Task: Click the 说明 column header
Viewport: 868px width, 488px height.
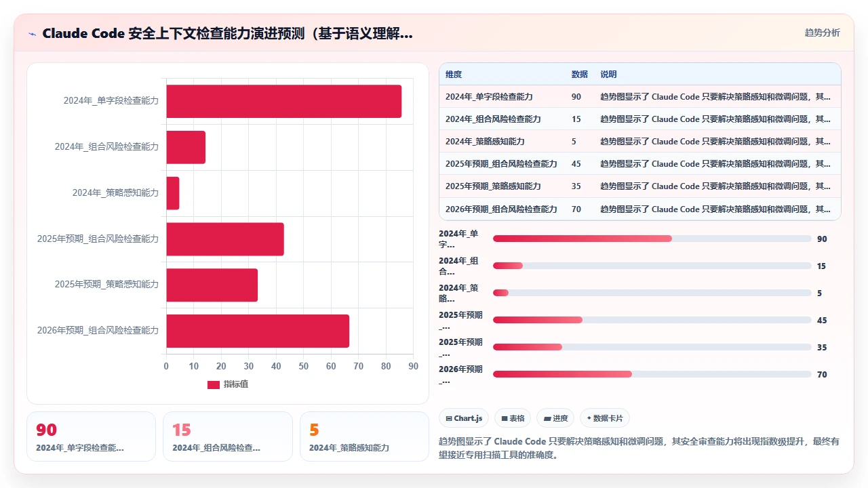Action: click(x=608, y=75)
